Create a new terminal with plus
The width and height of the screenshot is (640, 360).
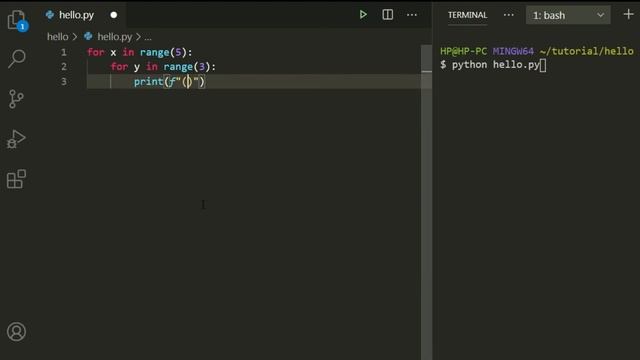tap(628, 15)
